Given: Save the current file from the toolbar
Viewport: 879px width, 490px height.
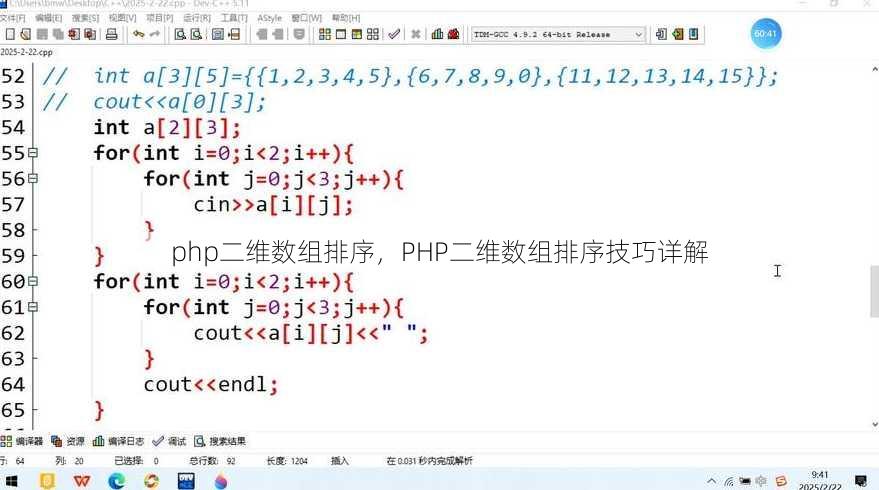Looking at the screenshot, I should [x=41, y=34].
